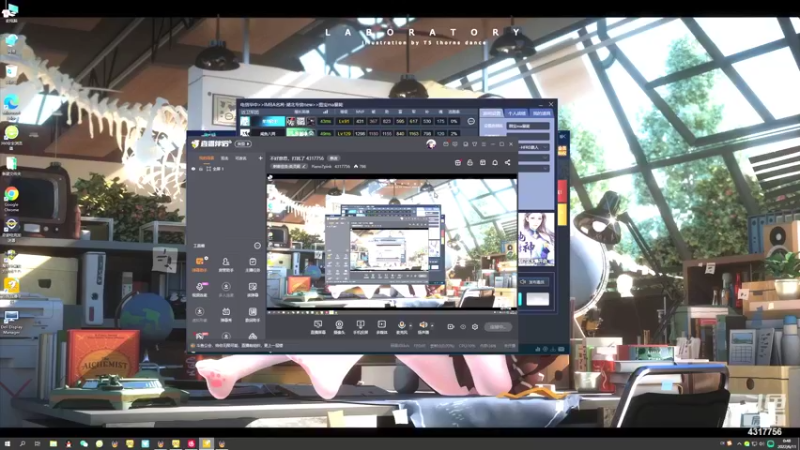Screen dimensions: 800x450
Task: Click the edit pill under the stream title
Action: pyautogui.click(x=289, y=166)
